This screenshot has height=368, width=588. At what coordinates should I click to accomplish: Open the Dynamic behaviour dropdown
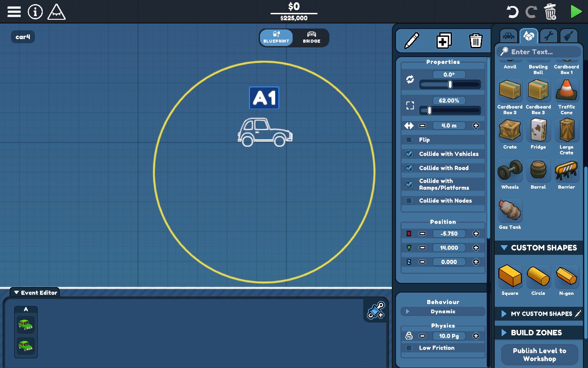click(443, 311)
